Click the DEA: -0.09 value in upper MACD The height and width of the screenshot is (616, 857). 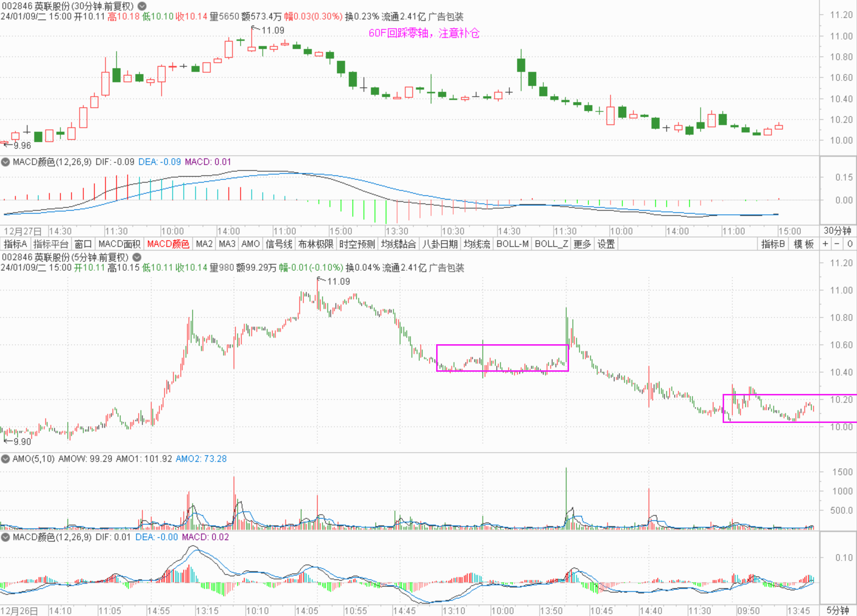159,162
